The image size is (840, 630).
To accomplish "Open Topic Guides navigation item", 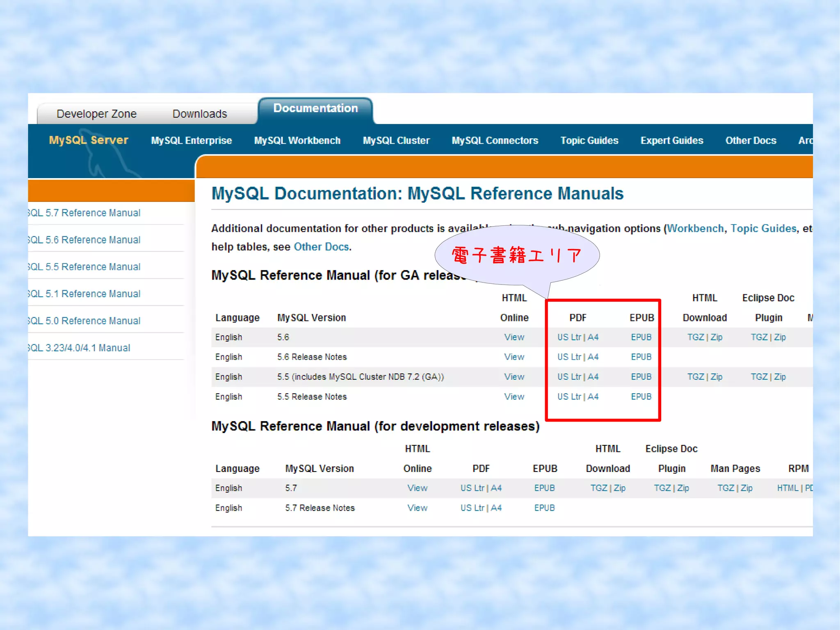I will pyautogui.click(x=589, y=140).
